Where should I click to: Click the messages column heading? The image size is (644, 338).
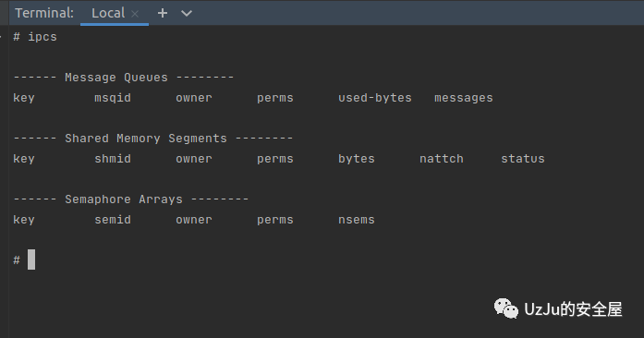[x=464, y=98]
